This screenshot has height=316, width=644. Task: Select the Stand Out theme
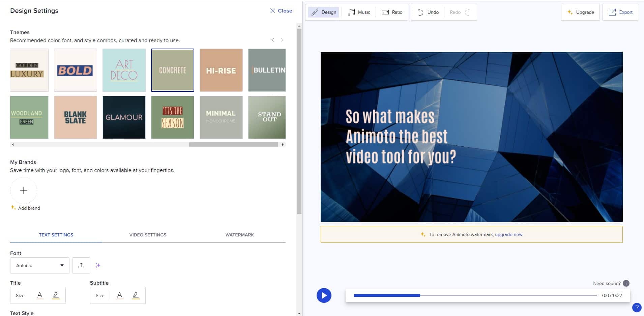click(267, 117)
